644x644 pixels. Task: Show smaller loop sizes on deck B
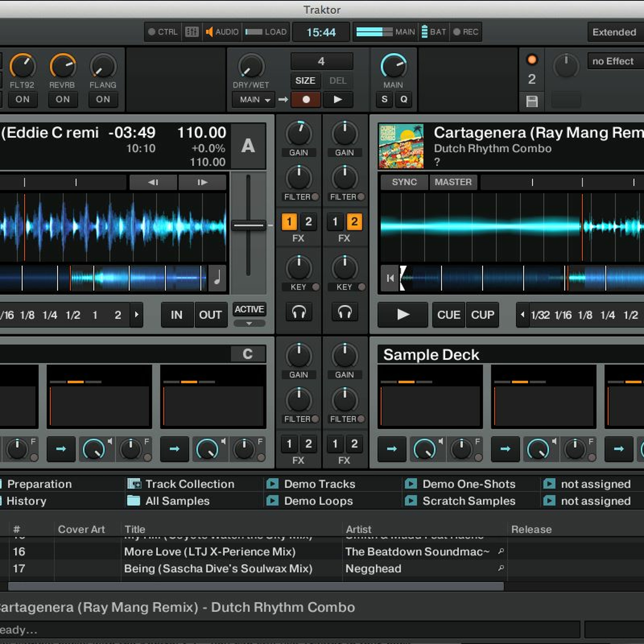[x=523, y=315]
